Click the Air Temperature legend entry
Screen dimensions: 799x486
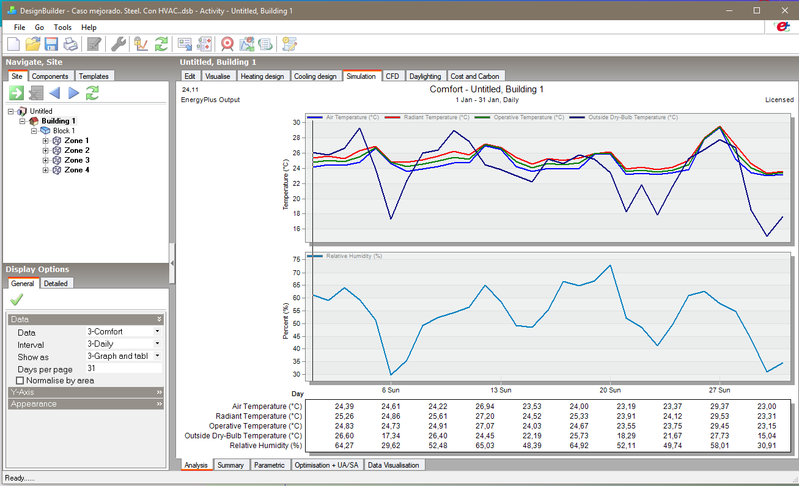[x=344, y=117]
